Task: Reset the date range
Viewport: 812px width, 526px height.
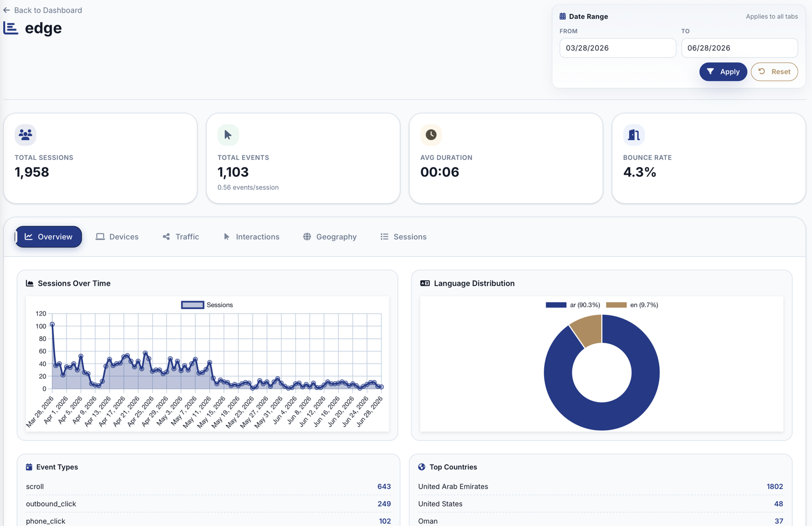Action: 774,72
